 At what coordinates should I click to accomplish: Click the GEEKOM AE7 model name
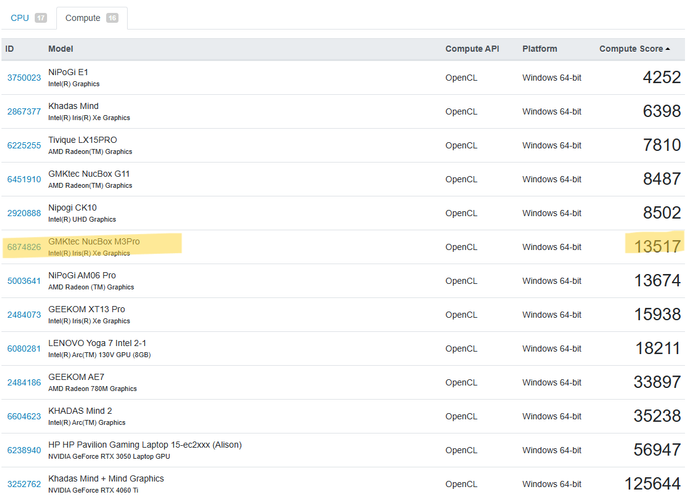76,377
